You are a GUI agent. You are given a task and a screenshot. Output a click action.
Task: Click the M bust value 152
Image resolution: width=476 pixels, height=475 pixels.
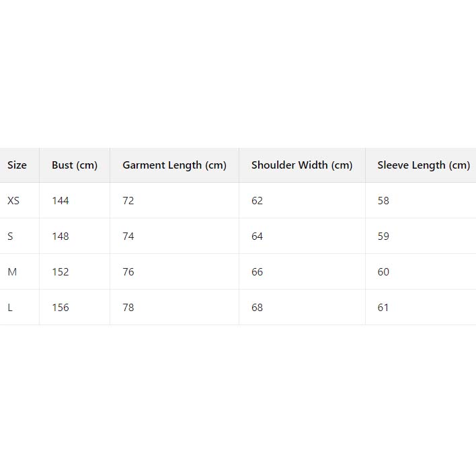click(61, 272)
